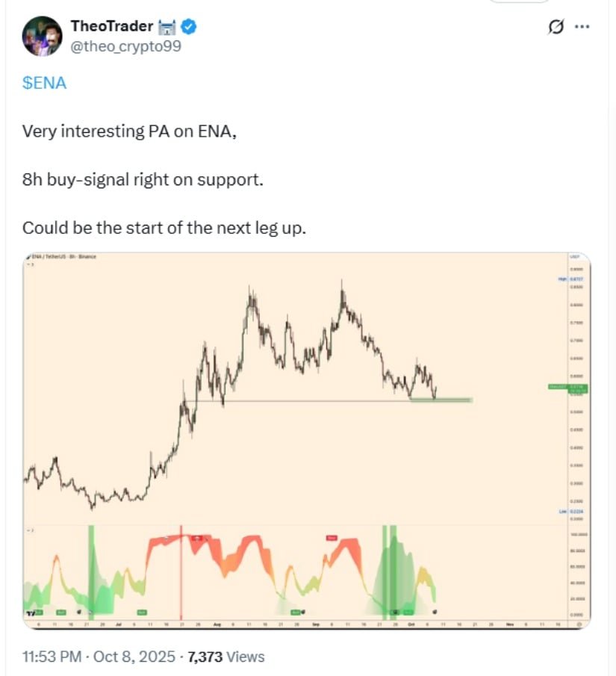
Task: Click the TradingView logo at chart bottom-left
Action: 30,612
